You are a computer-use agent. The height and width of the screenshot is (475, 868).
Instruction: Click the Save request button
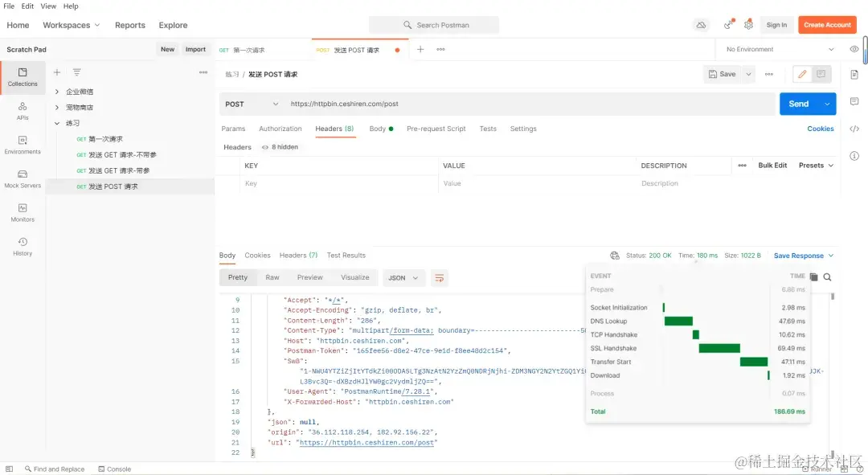coord(723,74)
